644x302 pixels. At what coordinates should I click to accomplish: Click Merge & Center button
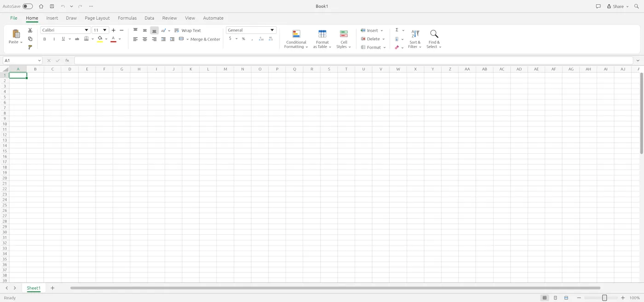[200, 39]
